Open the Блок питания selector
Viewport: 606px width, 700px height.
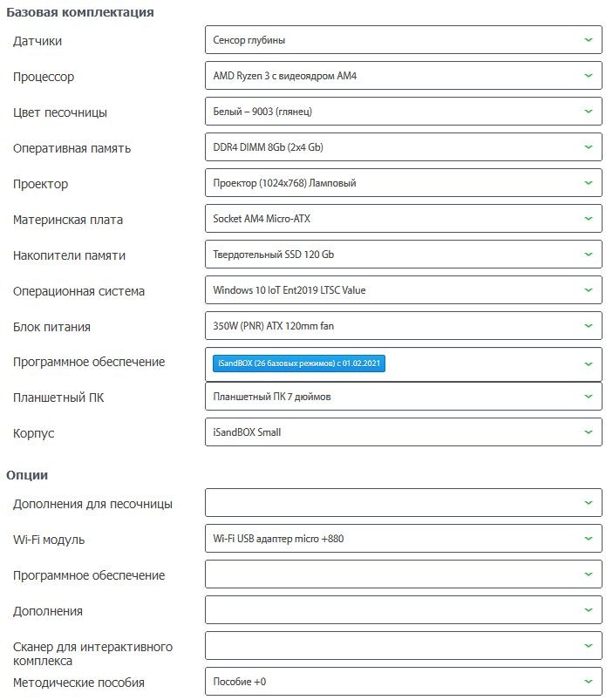click(x=403, y=325)
